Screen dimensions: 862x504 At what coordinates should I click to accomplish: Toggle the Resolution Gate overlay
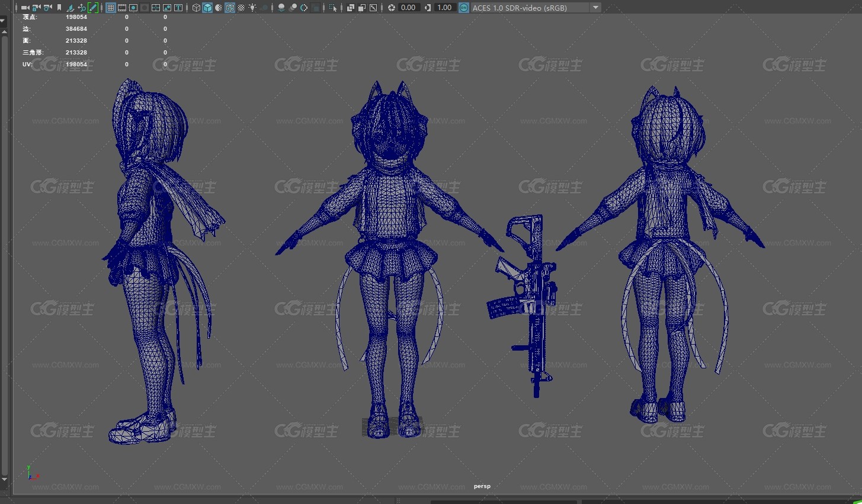[133, 8]
